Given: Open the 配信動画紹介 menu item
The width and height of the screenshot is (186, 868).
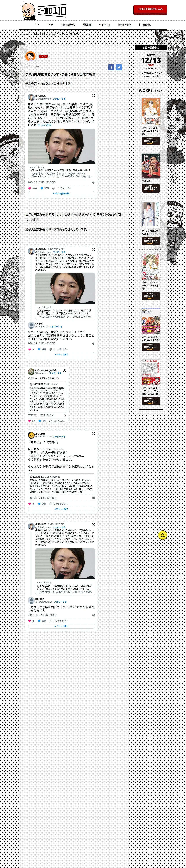Looking at the screenshot, I should 125,25.
